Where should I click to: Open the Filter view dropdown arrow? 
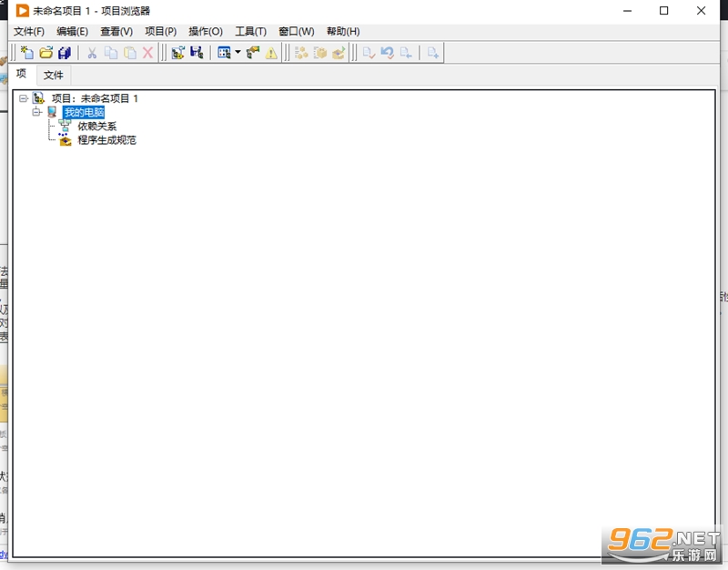coord(238,52)
